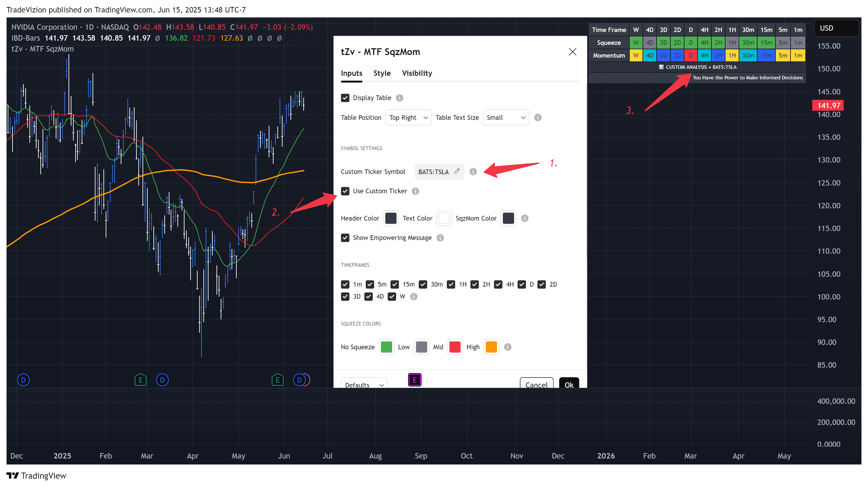Viewport: 868px width, 487px height.
Task: Uncheck the 30m timeframe checkbox
Action: pos(423,284)
